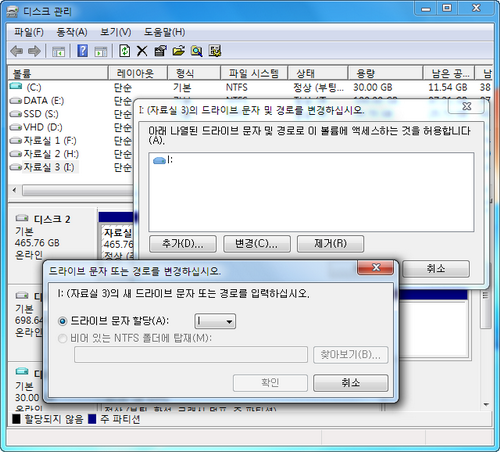Close the drive letters and paths dialog
500x452 pixels.
[467, 106]
